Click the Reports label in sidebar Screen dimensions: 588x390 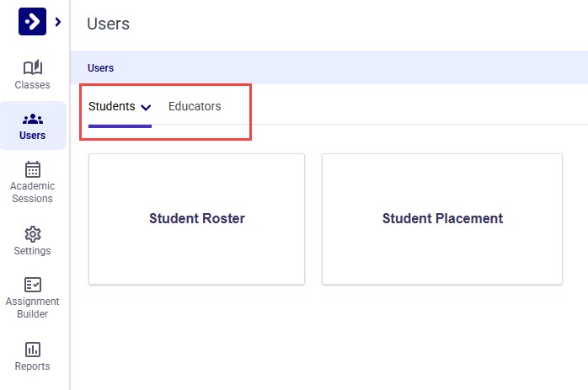coord(32,366)
